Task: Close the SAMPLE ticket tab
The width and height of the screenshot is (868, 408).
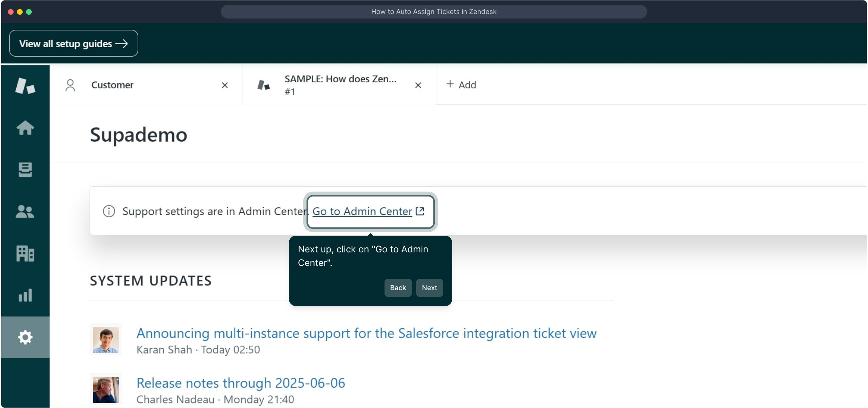Action: point(418,85)
